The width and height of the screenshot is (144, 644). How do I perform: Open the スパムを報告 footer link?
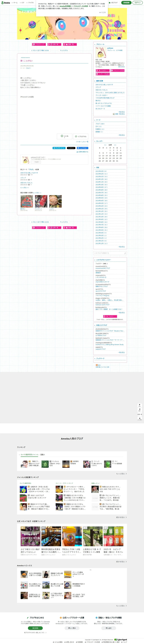coord(58,642)
